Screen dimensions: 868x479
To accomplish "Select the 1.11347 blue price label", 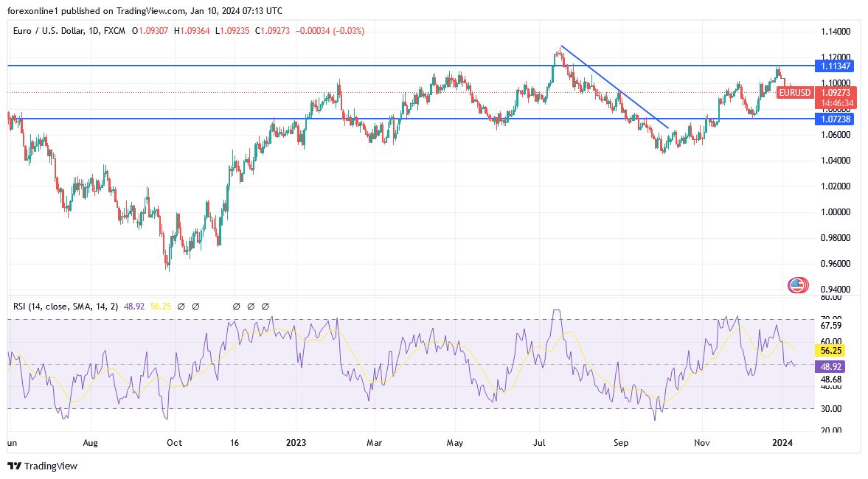I will [x=836, y=66].
